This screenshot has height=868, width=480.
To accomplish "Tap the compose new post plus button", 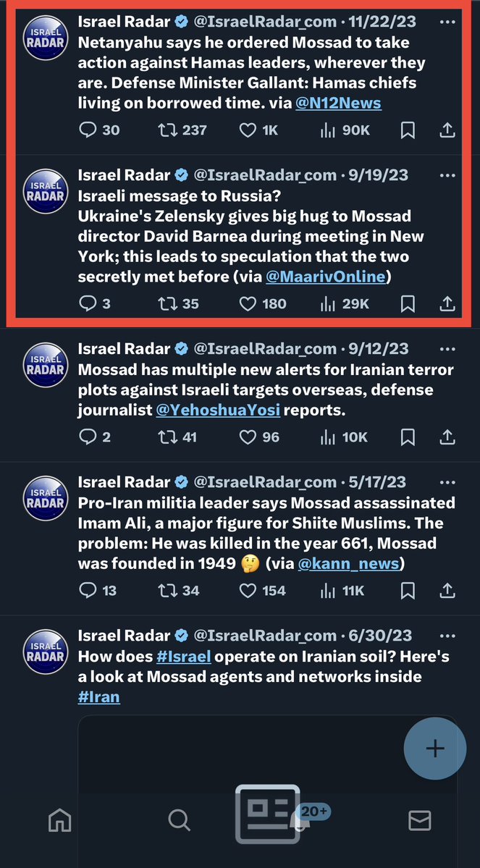I will pos(434,749).
